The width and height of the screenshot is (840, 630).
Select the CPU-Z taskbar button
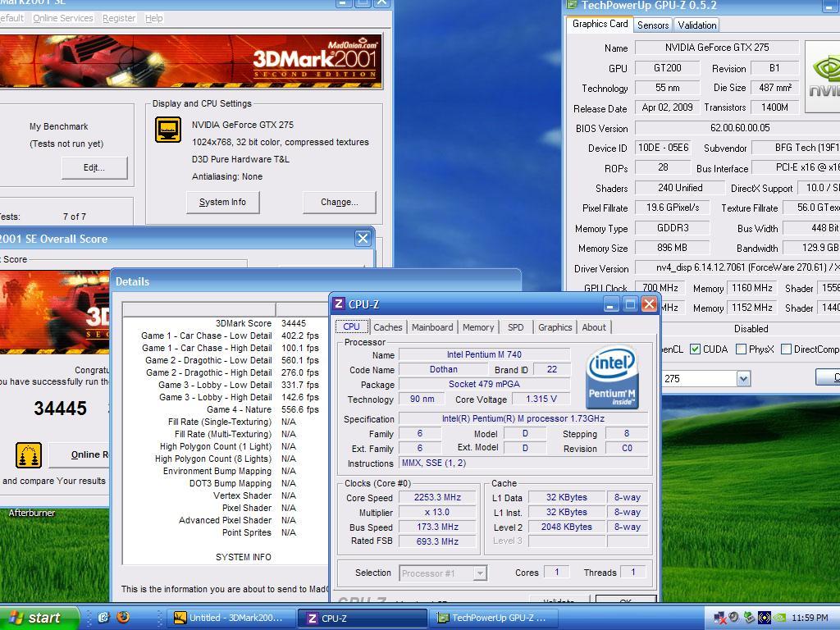(x=363, y=619)
